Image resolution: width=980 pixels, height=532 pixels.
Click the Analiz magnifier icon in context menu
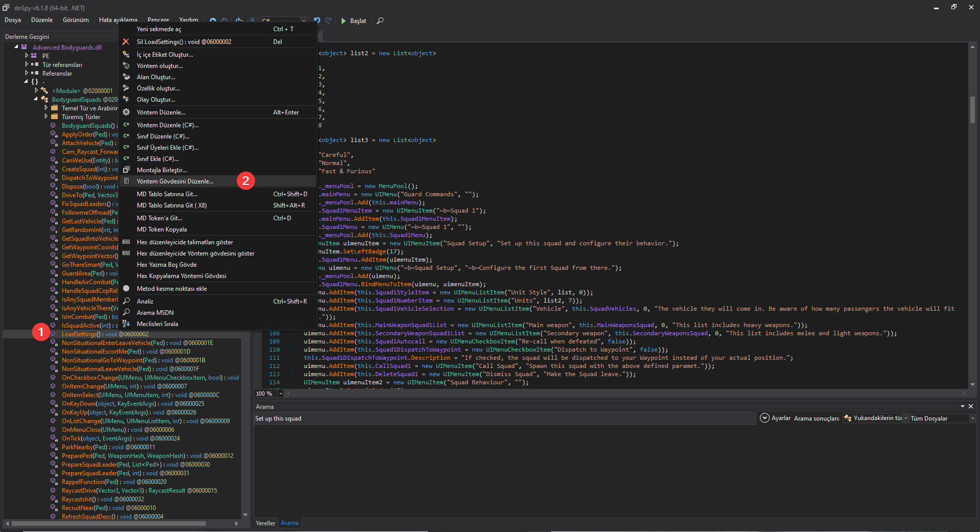pos(126,302)
